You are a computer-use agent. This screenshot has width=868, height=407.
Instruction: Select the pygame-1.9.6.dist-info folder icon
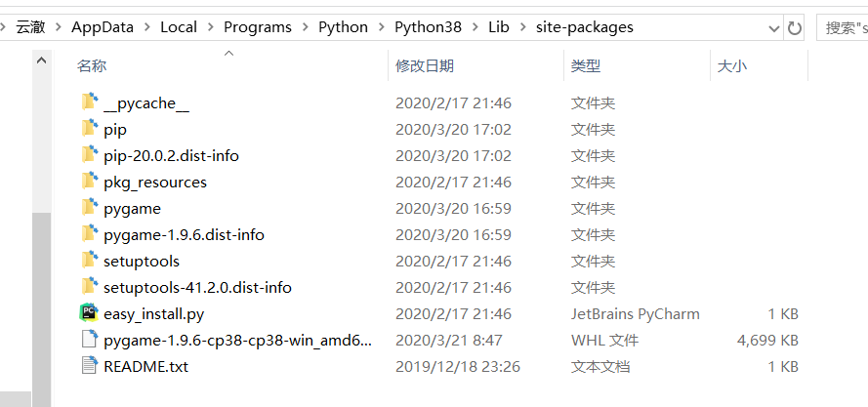(x=90, y=233)
